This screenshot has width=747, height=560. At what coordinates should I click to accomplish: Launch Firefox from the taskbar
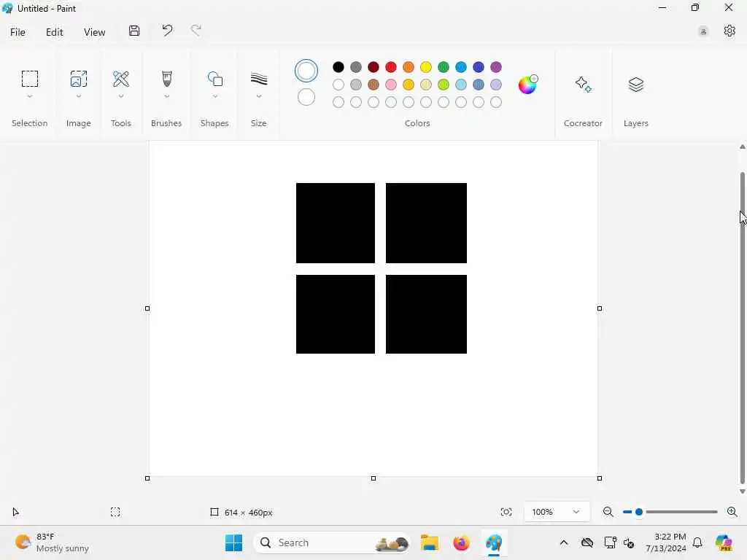click(461, 542)
